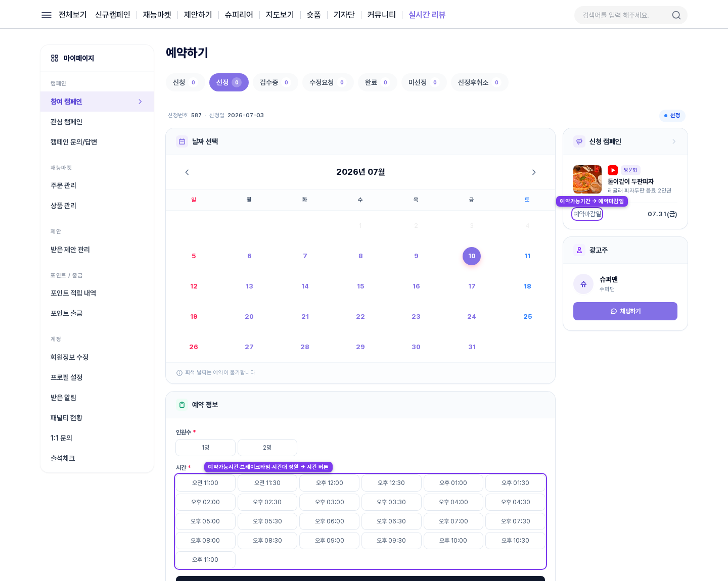Open 회원정보 수정 in the sidebar

[97, 357]
